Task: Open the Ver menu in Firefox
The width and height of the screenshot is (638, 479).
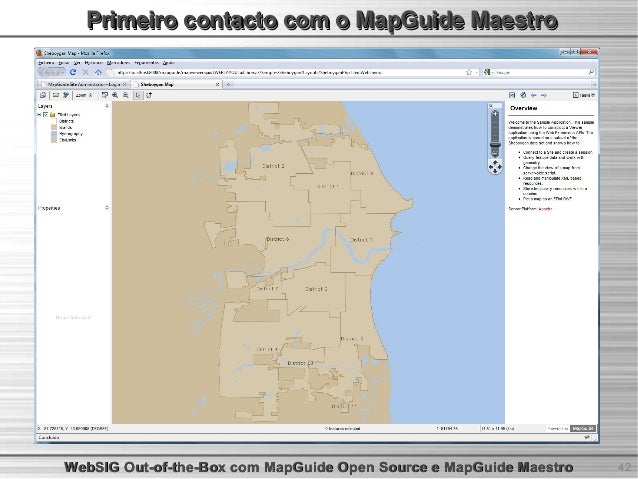Action: coord(77,63)
